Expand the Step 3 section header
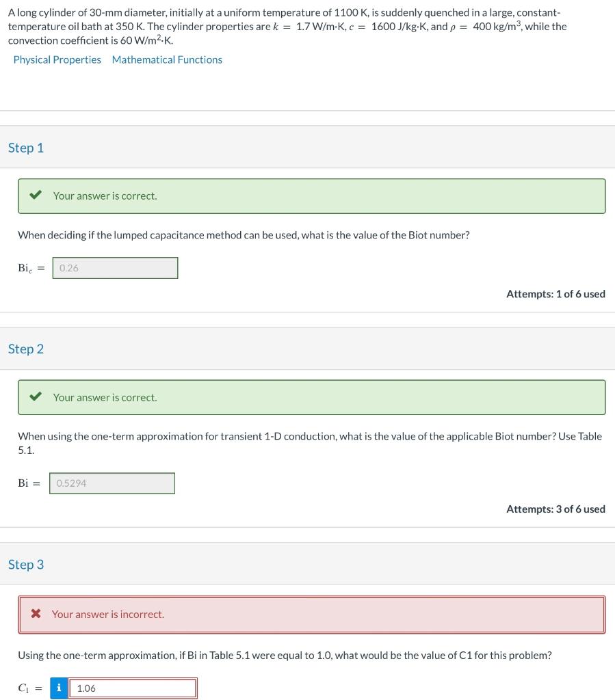 click(x=26, y=564)
